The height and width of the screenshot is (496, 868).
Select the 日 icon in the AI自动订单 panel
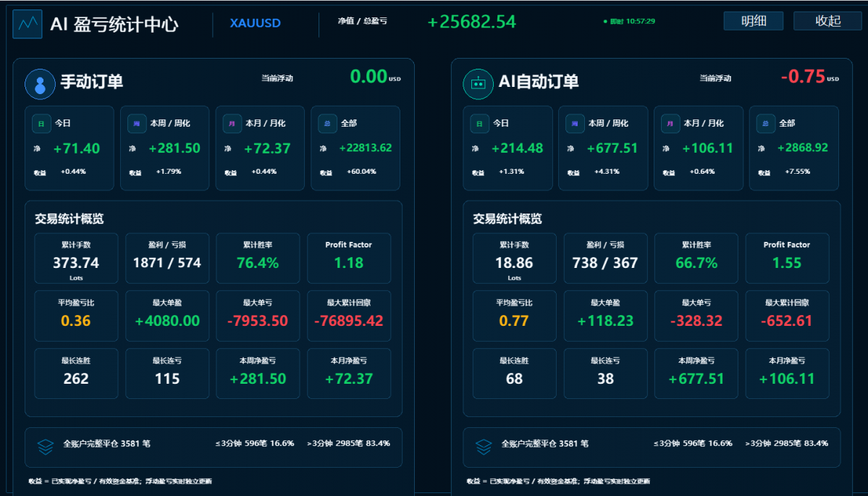point(479,123)
